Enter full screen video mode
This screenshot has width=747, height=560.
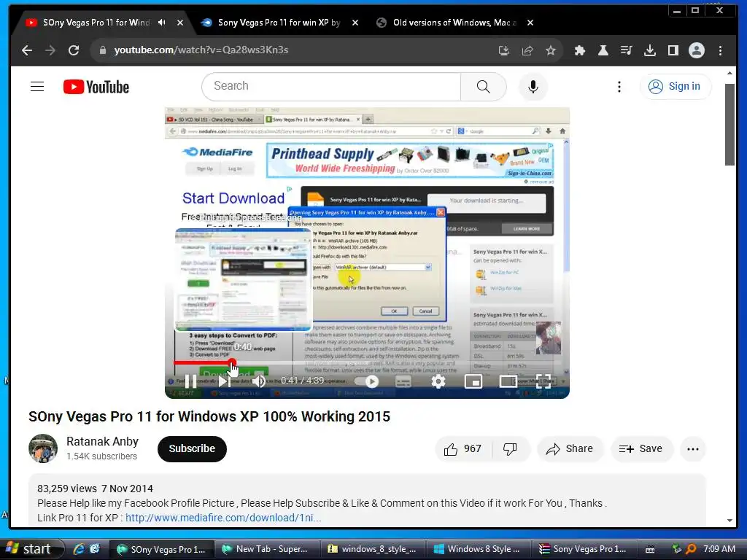point(543,381)
